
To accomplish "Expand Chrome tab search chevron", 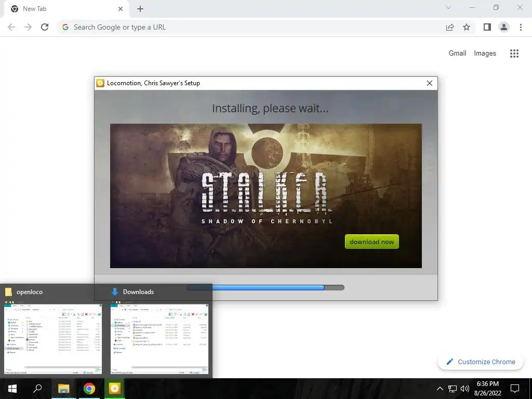I will [448, 7].
